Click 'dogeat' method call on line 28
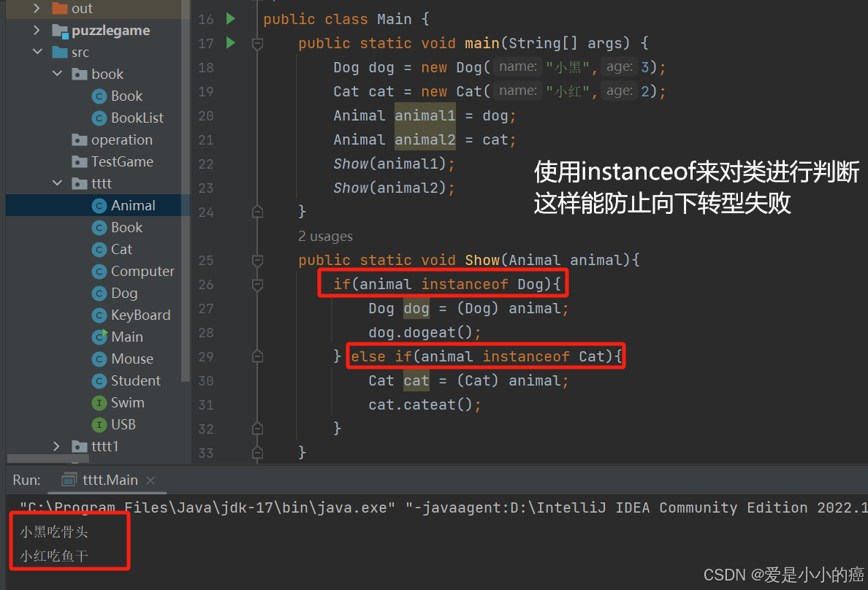 430,333
